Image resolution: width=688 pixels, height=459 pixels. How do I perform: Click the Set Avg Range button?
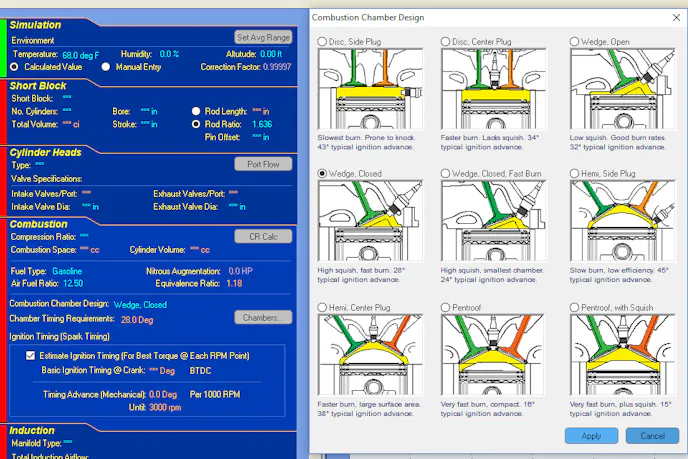coord(263,37)
